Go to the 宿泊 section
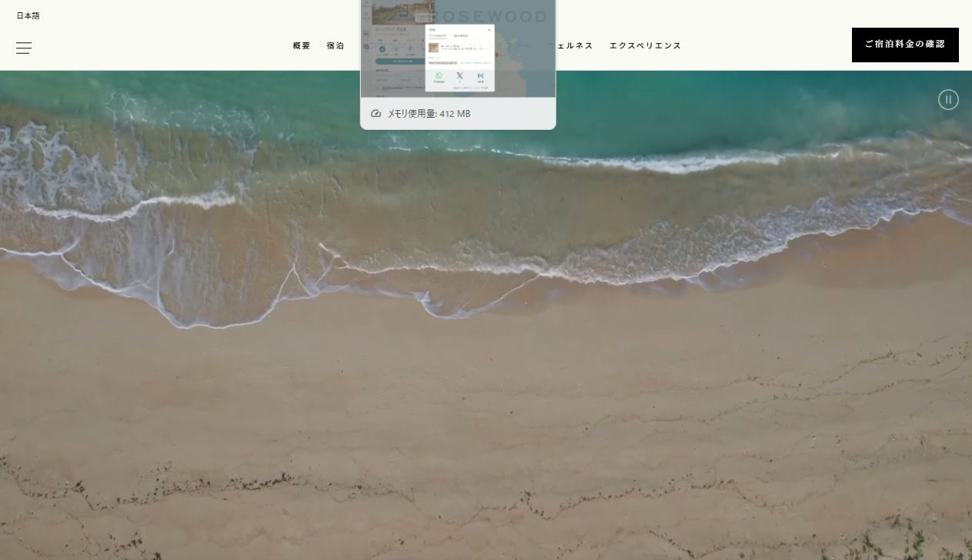Viewport: 972px width, 560px height. click(x=335, y=45)
